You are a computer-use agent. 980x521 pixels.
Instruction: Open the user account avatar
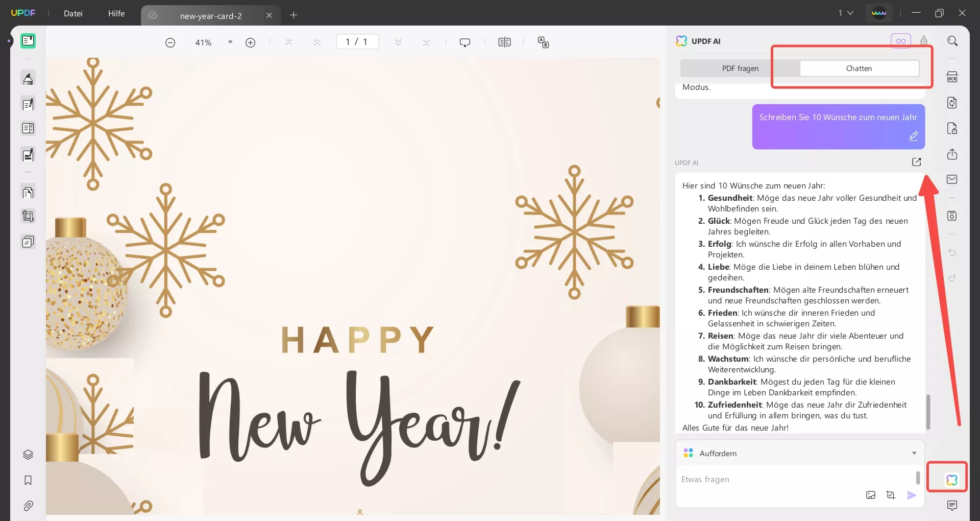tap(879, 13)
